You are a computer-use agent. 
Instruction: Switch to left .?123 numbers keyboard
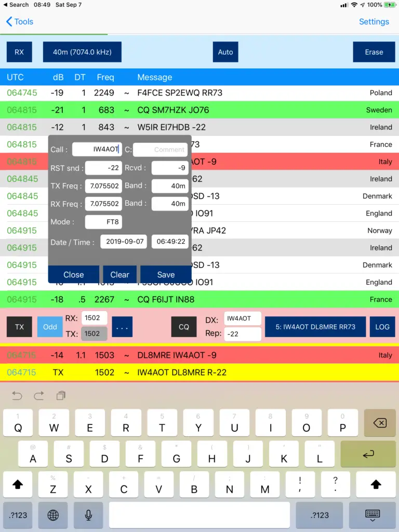tap(18, 515)
